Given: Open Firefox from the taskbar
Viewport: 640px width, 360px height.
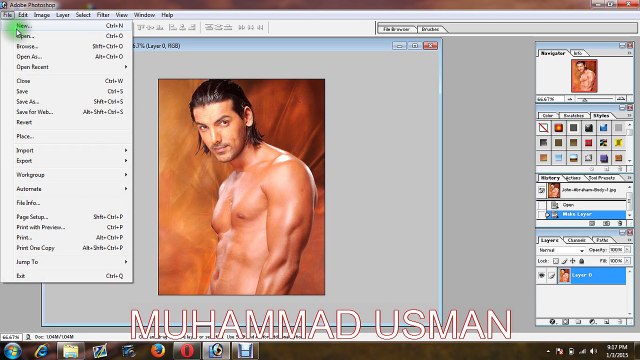Looking at the screenshot, I should click(x=158, y=351).
